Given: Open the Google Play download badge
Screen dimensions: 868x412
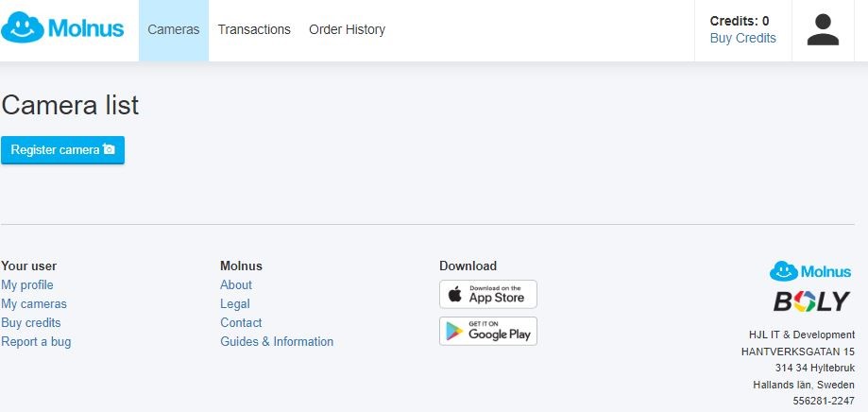Looking at the screenshot, I should pos(488,331).
